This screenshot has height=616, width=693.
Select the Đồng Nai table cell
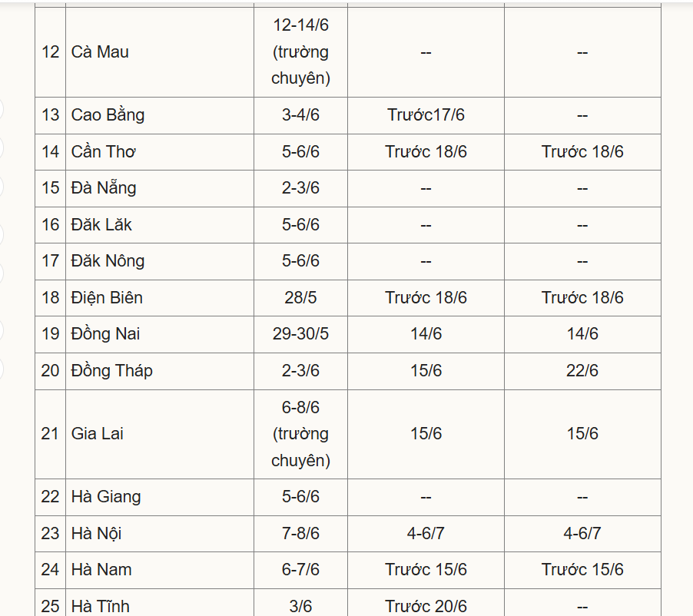pos(105,334)
